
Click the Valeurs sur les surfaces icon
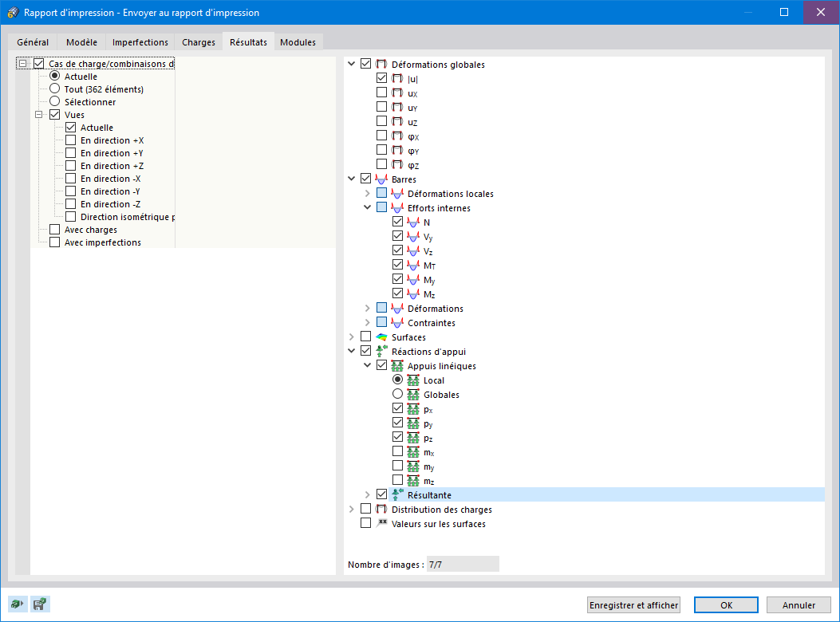(381, 523)
